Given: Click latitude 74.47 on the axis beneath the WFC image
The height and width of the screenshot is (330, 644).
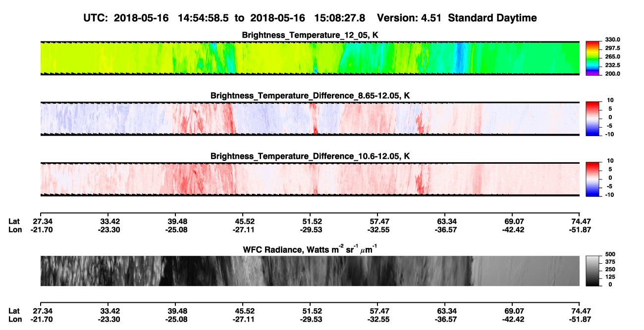Looking at the screenshot, I should [581, 311].
